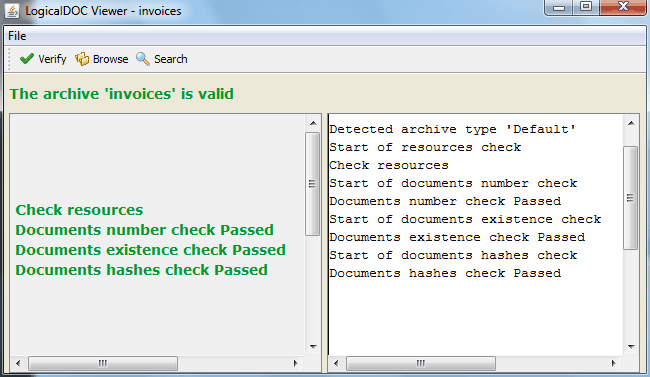The image size is (650, 377).
Task: Click left panel vertical scrollbar up arrow
Action: point(313,123)
